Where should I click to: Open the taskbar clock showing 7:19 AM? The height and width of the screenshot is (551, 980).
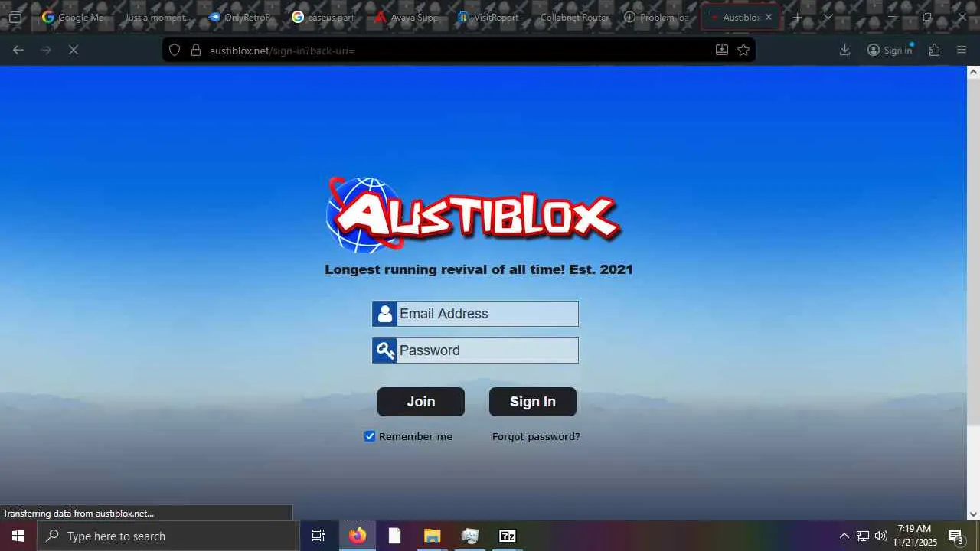(x=915, y=536)
